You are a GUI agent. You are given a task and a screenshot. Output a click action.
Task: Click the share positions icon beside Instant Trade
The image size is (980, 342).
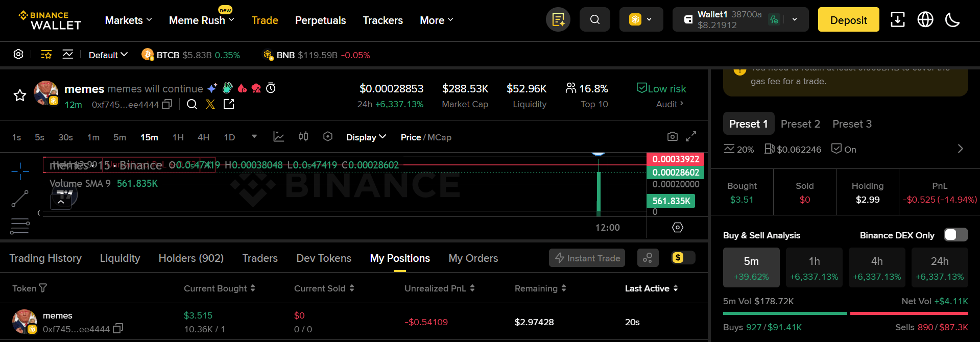(x=648, y=258)
